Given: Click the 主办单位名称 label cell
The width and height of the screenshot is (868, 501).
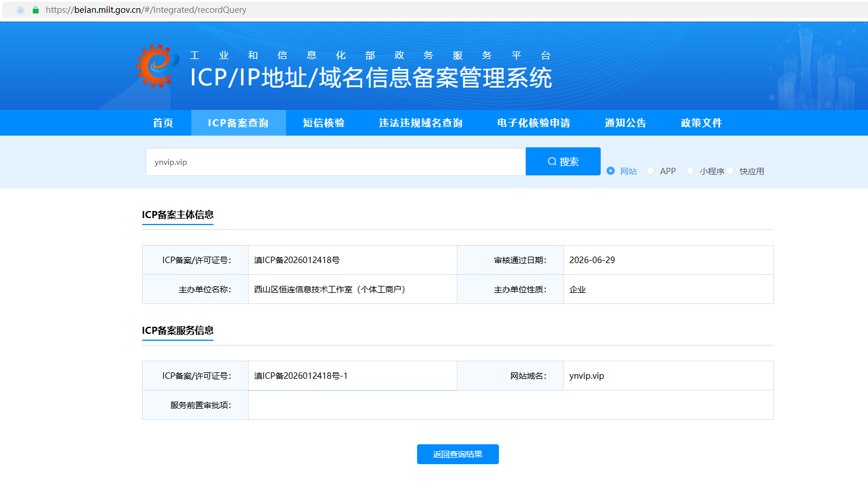Looking at the screenshot, I should click(195, 289).
